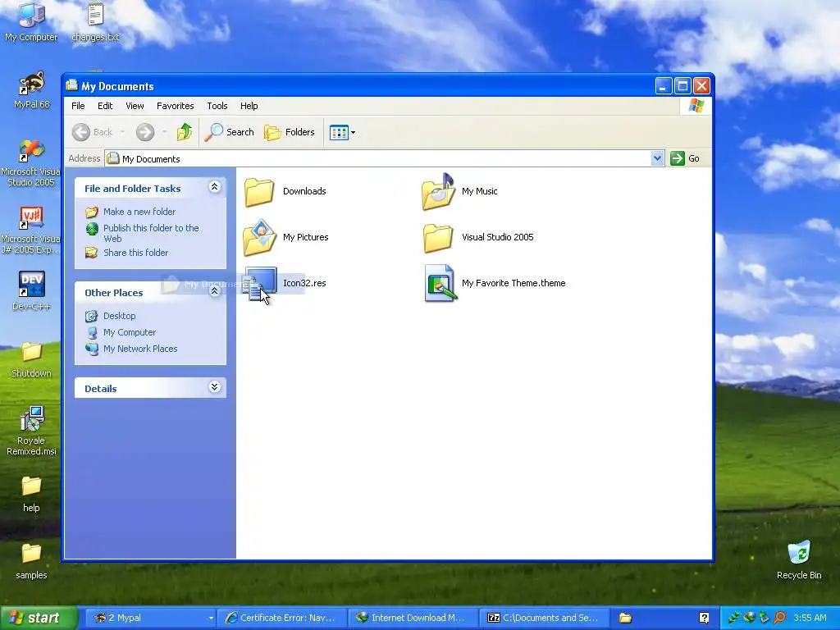Image resolution: width=840 pixels, height=630 pixels.
Task: Click the Windows flag logo throbber
Action: (x=696, y=106)
